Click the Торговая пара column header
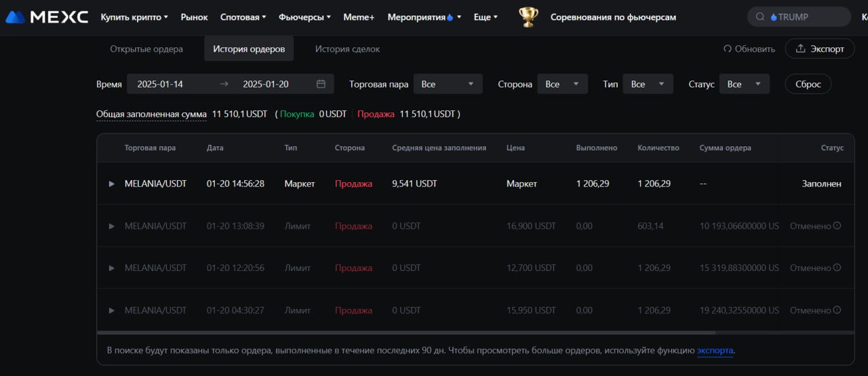This screenshot has height=376, width=868. click(x=150, y=148)
